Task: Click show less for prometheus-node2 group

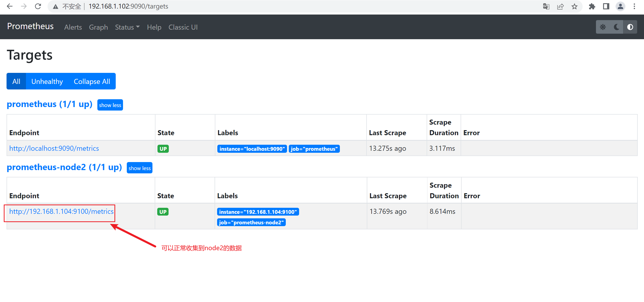Action: coord(140,168)
